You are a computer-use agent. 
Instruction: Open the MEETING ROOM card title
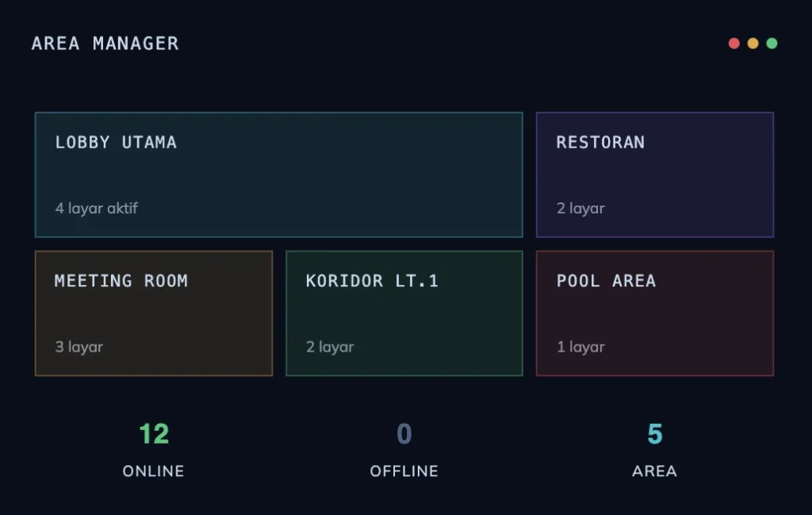pyautogui.click(x=121, y=281)
